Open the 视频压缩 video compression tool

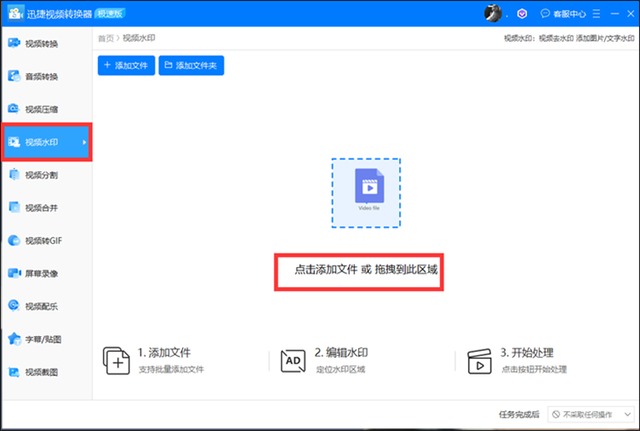(x=40, y=110)
